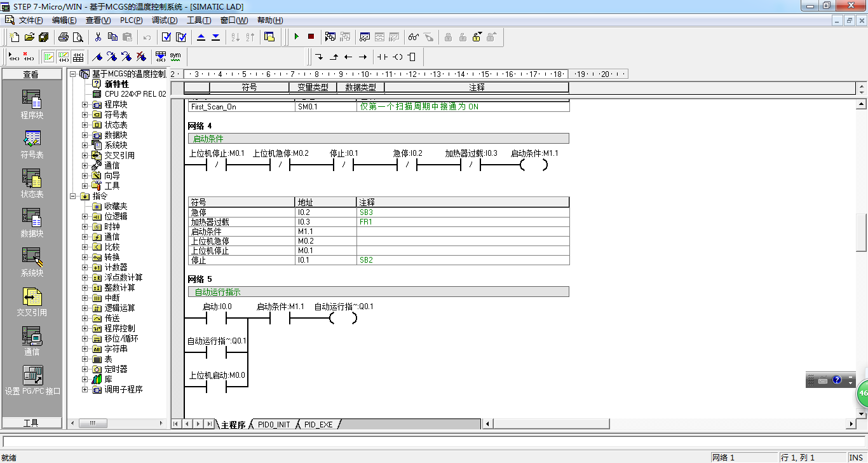The image size is (868, 463).
Task: Open the options icon next to sort buttons
Action: (x=269, y=37)
